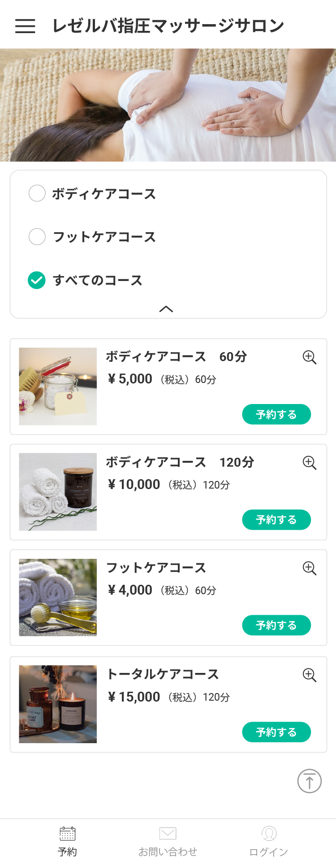Open the トータルケアコース candle thumbnail
The height and width of the screenshot is (868, 336).
[x=58, y=704]
